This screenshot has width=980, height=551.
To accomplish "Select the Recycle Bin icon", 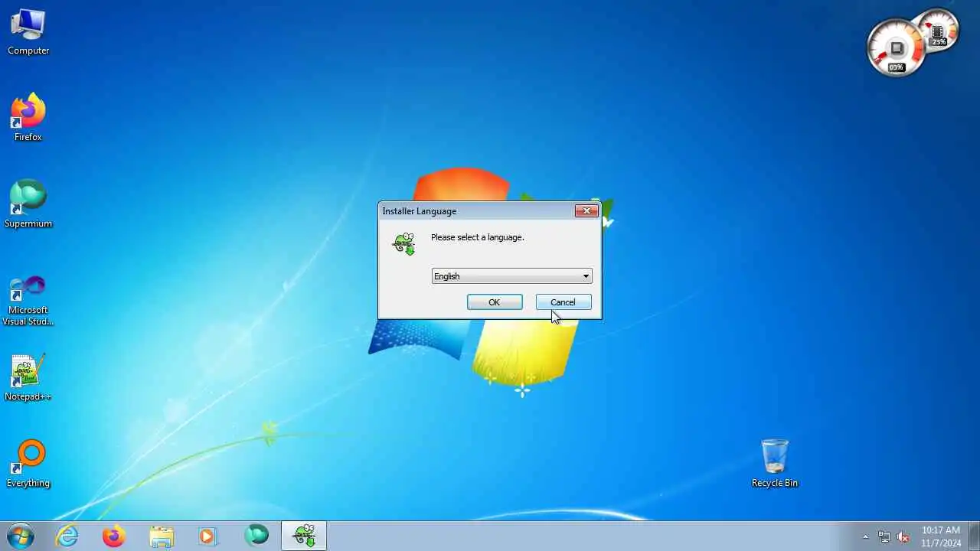I will pyautogui.click(x=775, y=463).
